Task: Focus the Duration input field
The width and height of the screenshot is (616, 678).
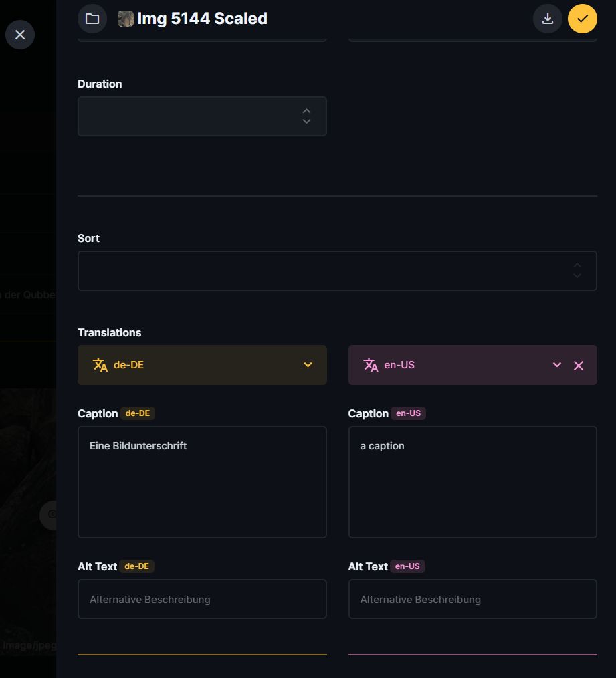Action: [187, 116]
